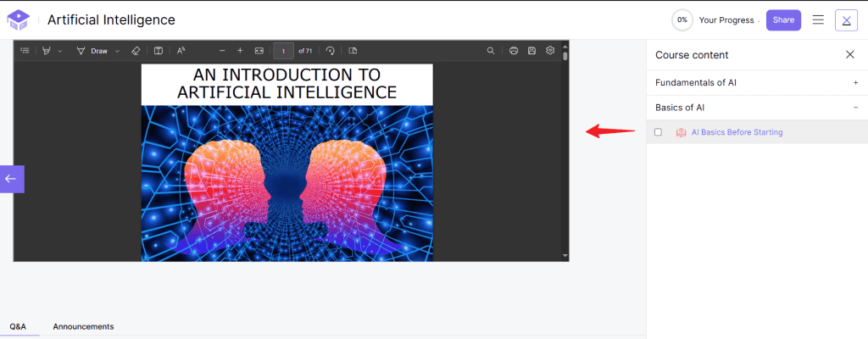Click the add text box icon
Viewport: 868px width, 339px height.
tap(159, 50)
